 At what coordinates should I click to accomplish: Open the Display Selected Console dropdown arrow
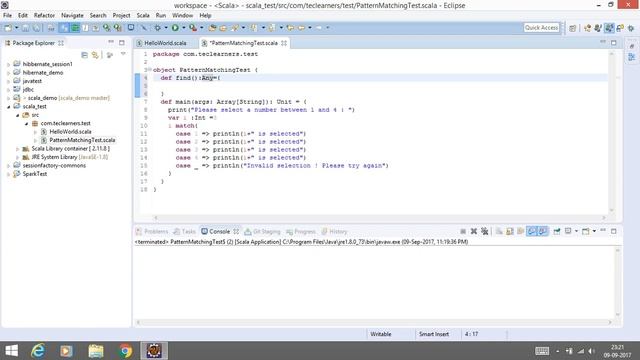(x=576, y=231)
